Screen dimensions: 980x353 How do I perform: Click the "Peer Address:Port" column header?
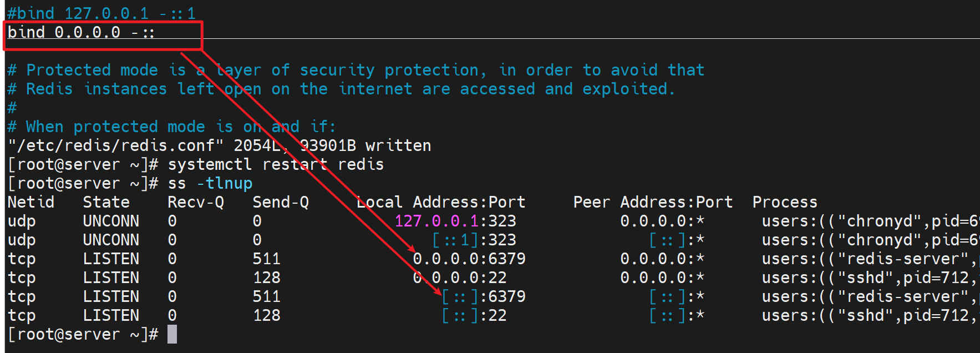tap(653, 203)
